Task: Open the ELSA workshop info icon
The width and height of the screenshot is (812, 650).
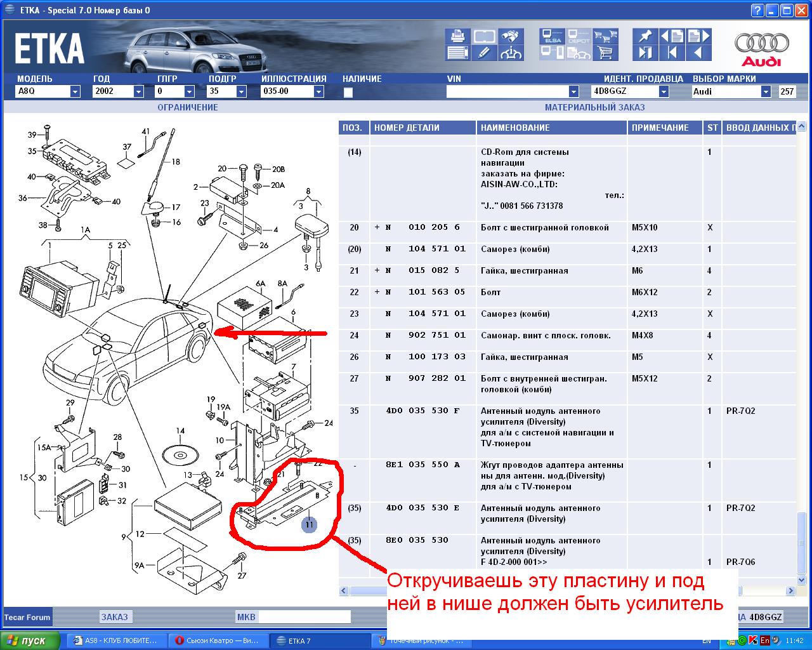Action: (552, 37)
